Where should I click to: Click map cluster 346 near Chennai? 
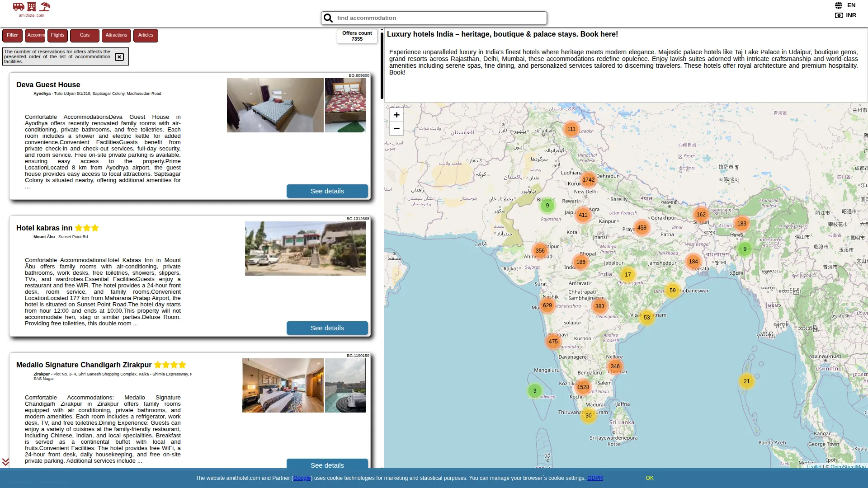pos(615,366)
